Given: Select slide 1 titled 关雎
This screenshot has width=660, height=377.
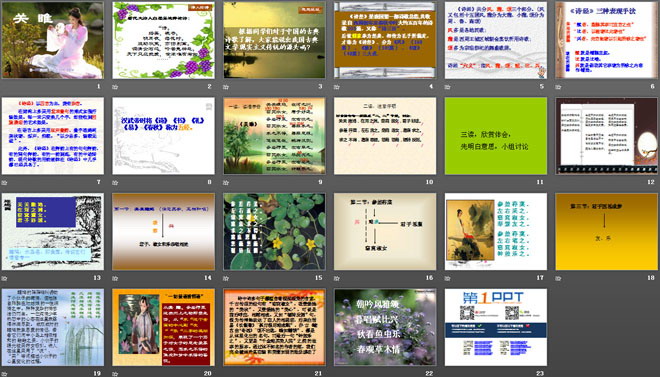Looking at the screenshot, I should 53,40.
